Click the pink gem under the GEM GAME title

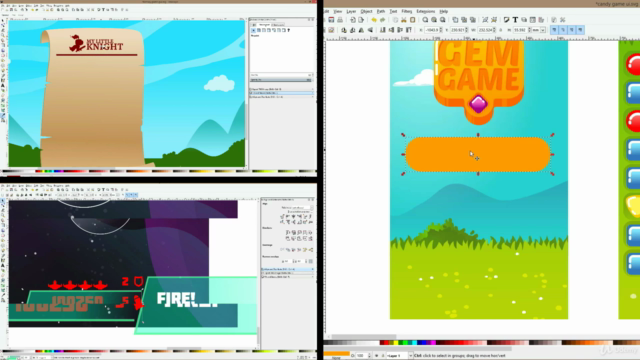click(x=478, y=104)
